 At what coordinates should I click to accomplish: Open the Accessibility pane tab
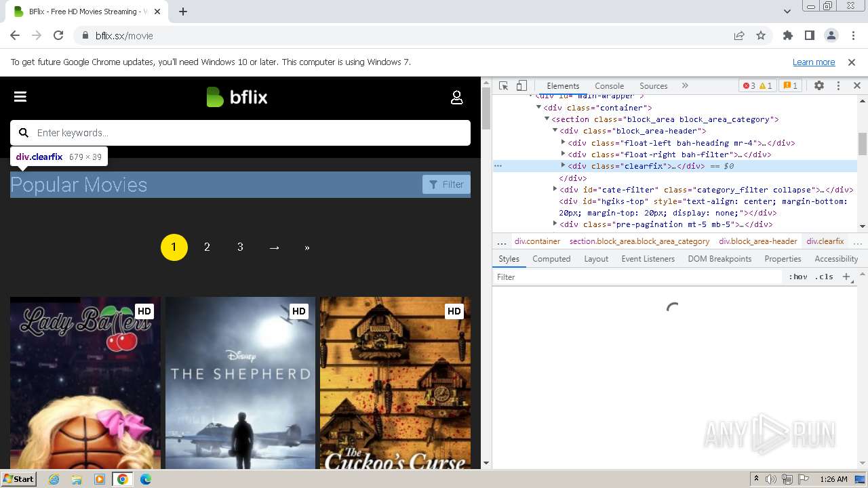[836, 259]
